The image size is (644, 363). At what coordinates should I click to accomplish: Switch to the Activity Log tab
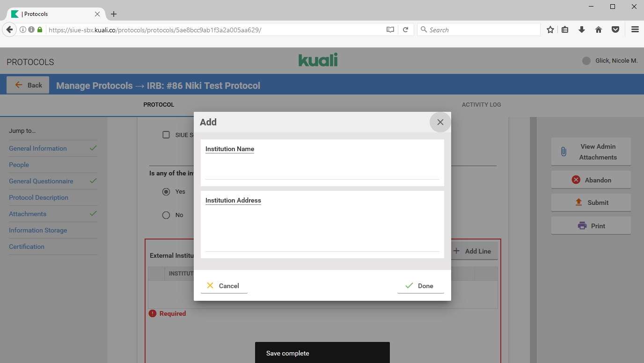click(x=481, y=105)
